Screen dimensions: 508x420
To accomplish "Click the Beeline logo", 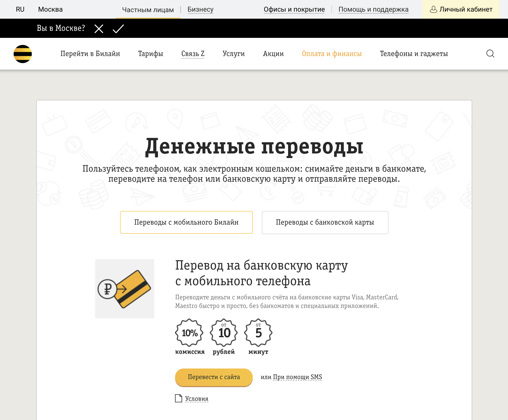I will tap(23, 54).
